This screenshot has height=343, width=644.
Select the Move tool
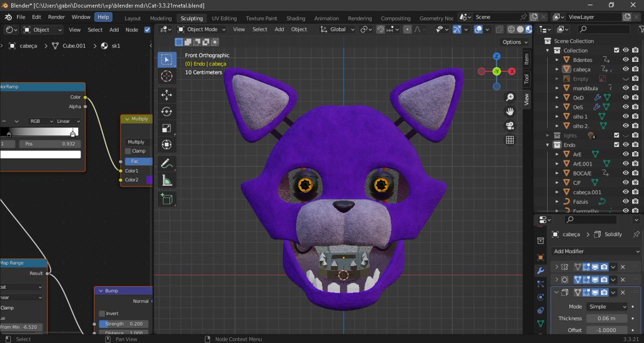(167, 95)
